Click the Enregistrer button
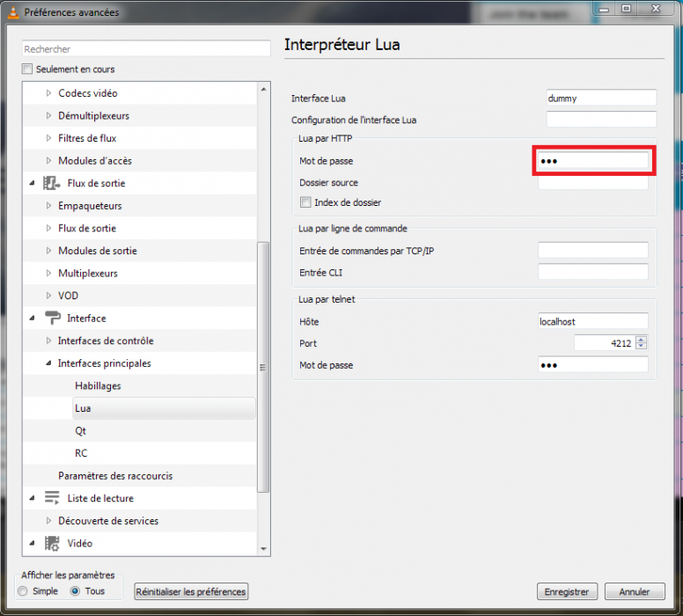 (x=567, y=591)
